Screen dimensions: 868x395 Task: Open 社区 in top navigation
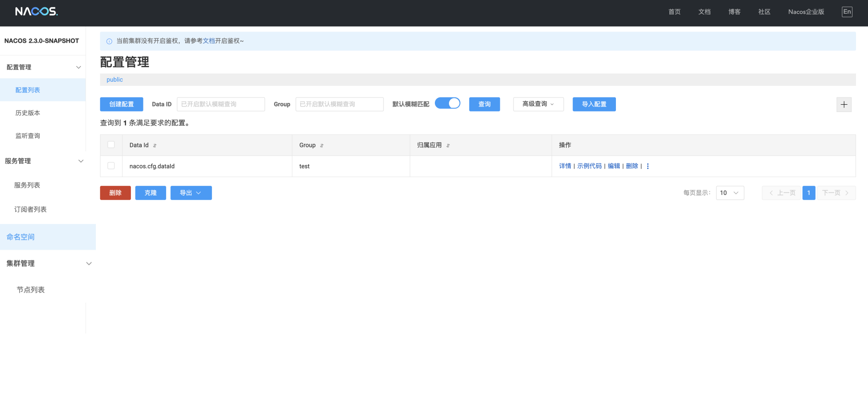pos(764,12)
